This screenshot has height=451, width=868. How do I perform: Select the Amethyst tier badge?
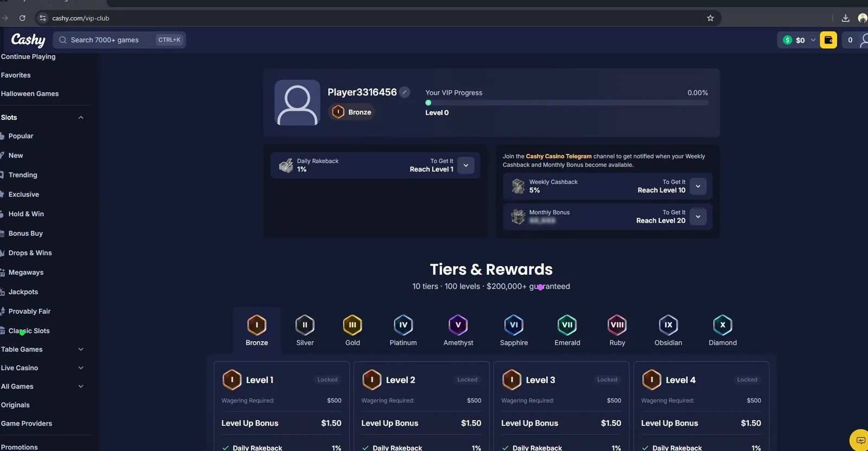tap(458, 330)
